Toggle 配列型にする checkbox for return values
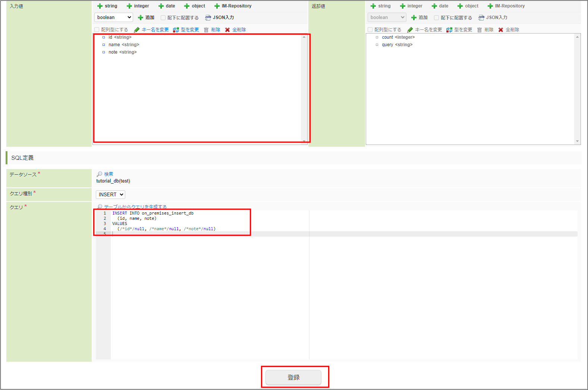The width and height of the screenshot is (588, 390). pyautogui.click(x=370, y=30)
